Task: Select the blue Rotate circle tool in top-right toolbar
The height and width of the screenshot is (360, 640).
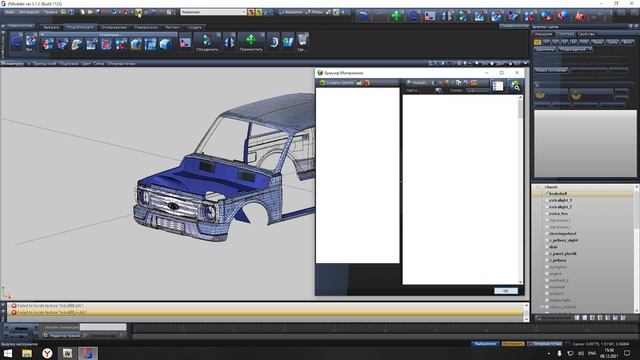Action: pos(413,16)
